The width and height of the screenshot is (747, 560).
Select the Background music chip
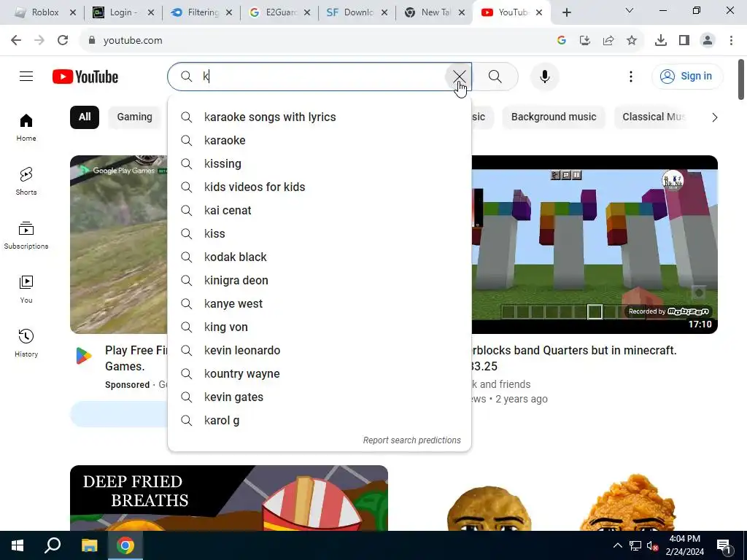pos(554,117)
